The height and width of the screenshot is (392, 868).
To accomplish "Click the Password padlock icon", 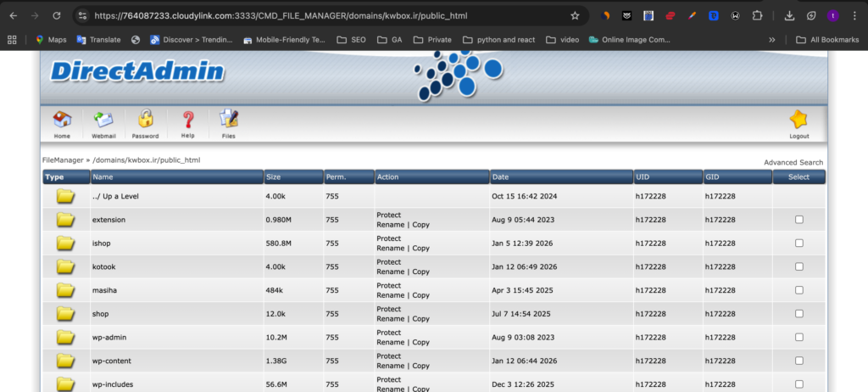I will click(x=145, y=120).
